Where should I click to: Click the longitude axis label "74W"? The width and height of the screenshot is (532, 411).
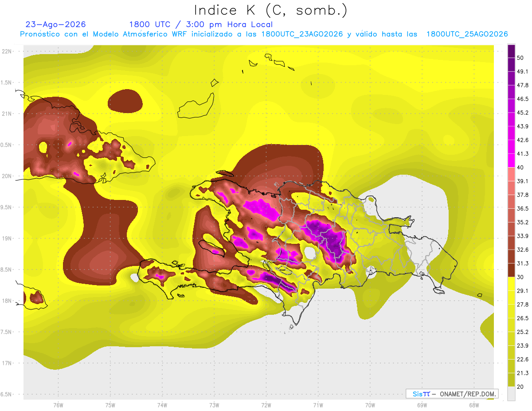162,405
